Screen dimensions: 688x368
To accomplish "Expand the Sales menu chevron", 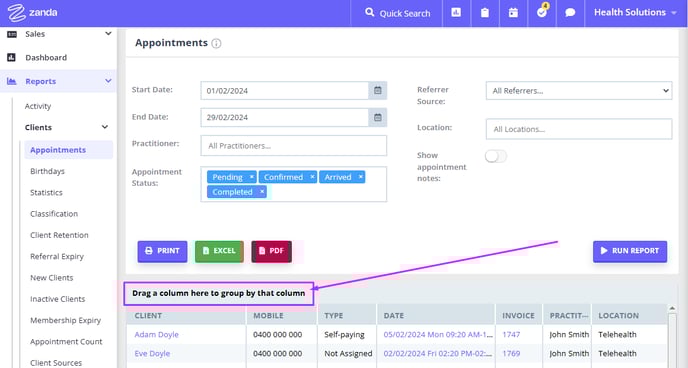I will click(x=108, y=34).
